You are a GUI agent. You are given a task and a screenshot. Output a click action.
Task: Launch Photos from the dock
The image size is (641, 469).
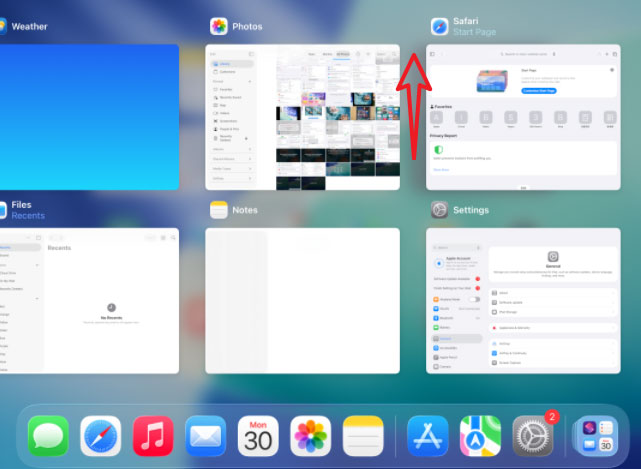311,436
